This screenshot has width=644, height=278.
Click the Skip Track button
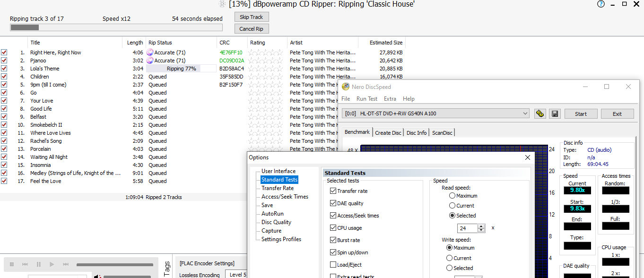(x=252, y=17)
